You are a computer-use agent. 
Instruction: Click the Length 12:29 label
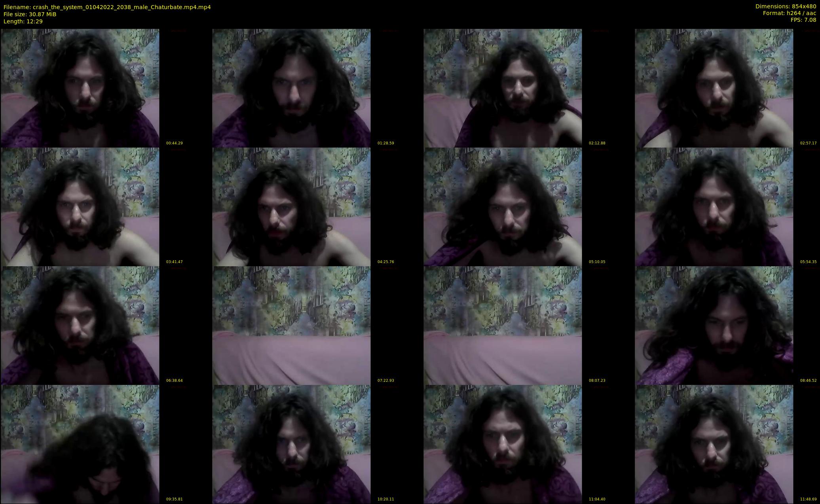pyautogui.click(x=23, y=21)
